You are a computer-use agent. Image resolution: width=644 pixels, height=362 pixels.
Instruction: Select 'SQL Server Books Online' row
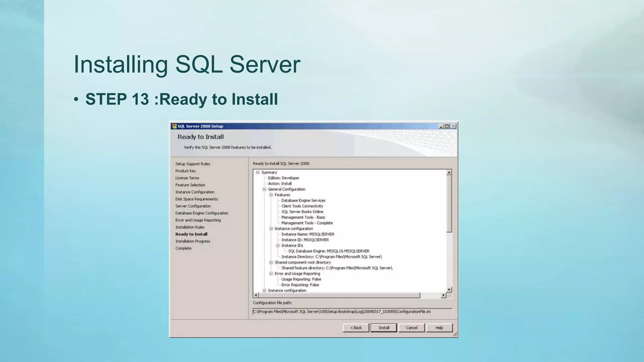click(302, 212)
